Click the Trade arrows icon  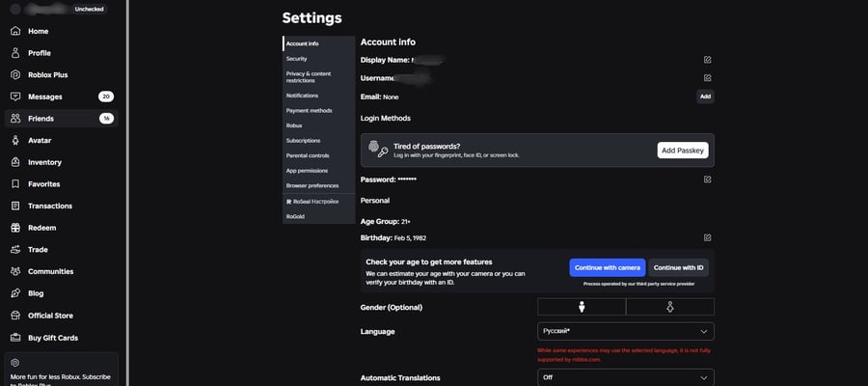15,250
